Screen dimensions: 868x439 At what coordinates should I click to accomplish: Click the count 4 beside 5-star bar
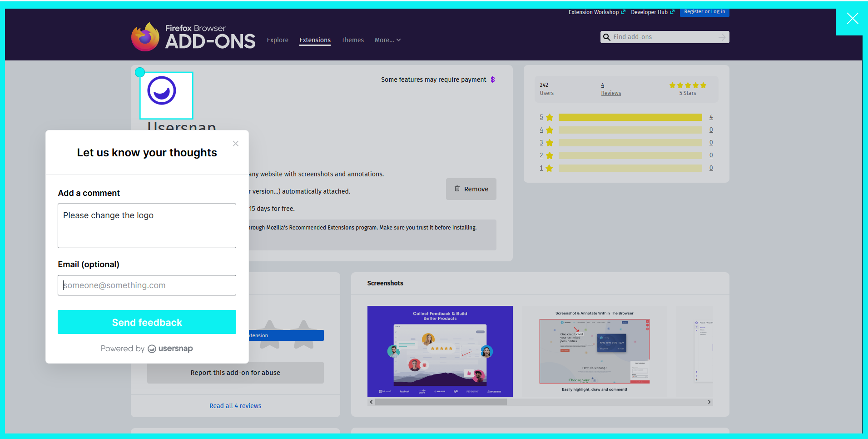coord(711,117)
